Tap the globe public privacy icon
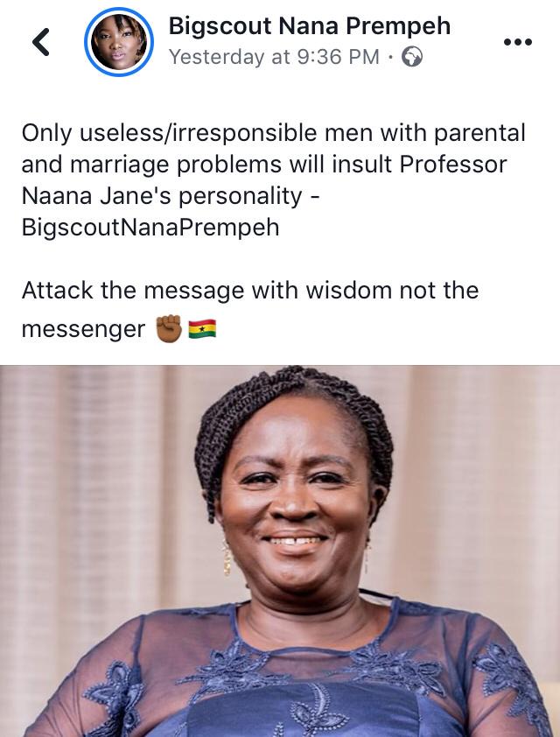560x737 pixels. click(411, 57)
